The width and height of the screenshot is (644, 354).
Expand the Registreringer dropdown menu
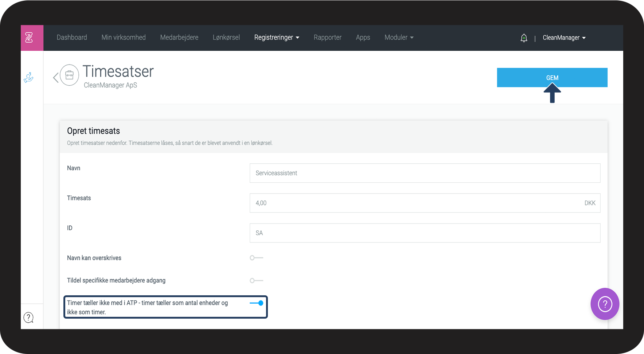pyautogui.click(x=277, y=38)
